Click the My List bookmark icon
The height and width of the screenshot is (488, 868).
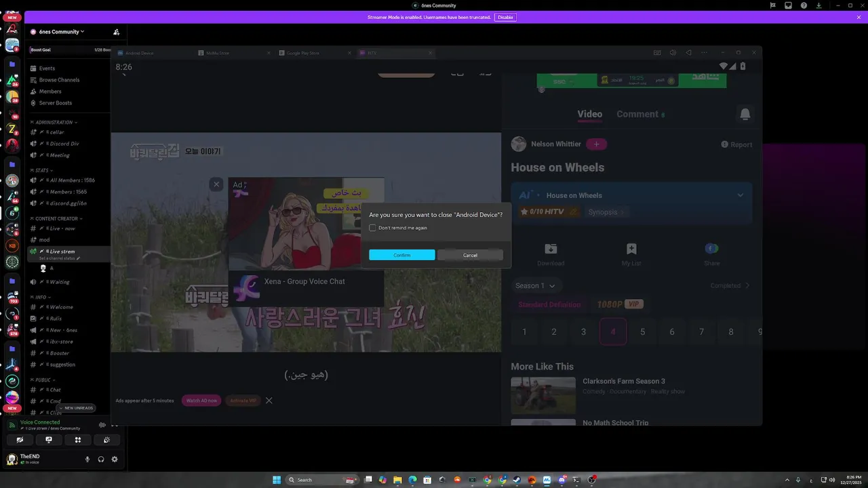631,249
